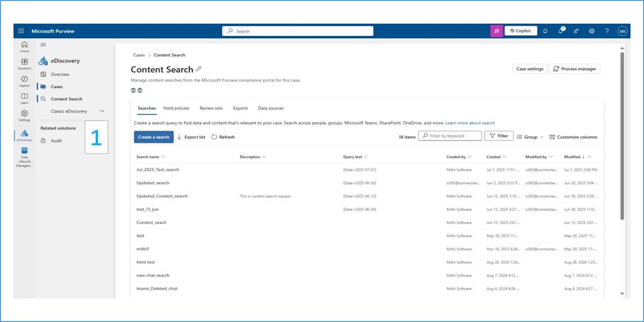
Task: Open the test_13_jun search
Action: (x=148, y=209)
